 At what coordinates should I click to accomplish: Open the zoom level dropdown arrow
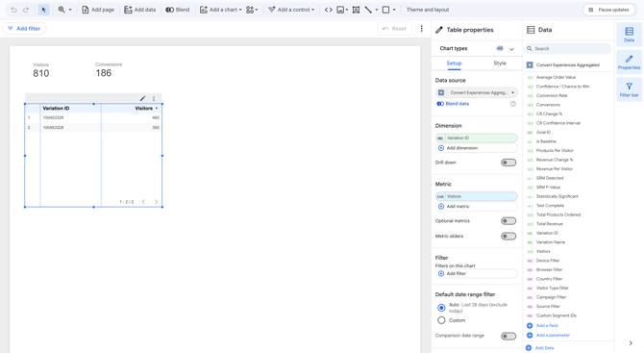pyautogui.click(x=70, y=10)
